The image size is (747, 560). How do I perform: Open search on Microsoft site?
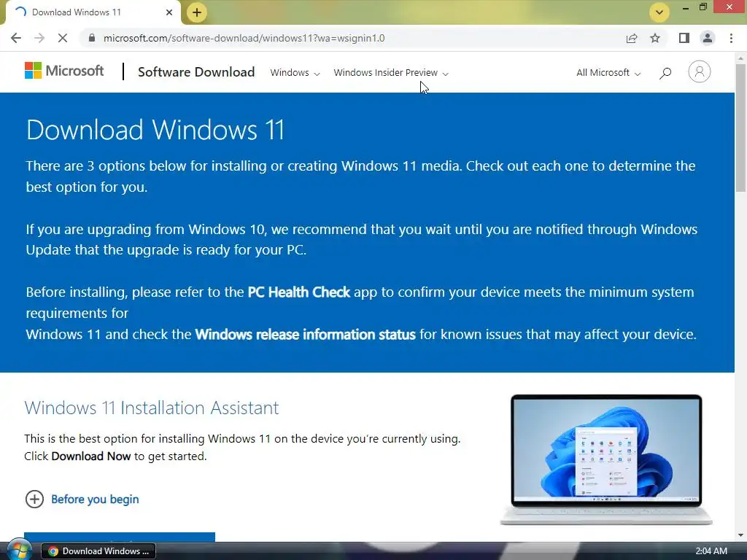click(x=665, y=73)
